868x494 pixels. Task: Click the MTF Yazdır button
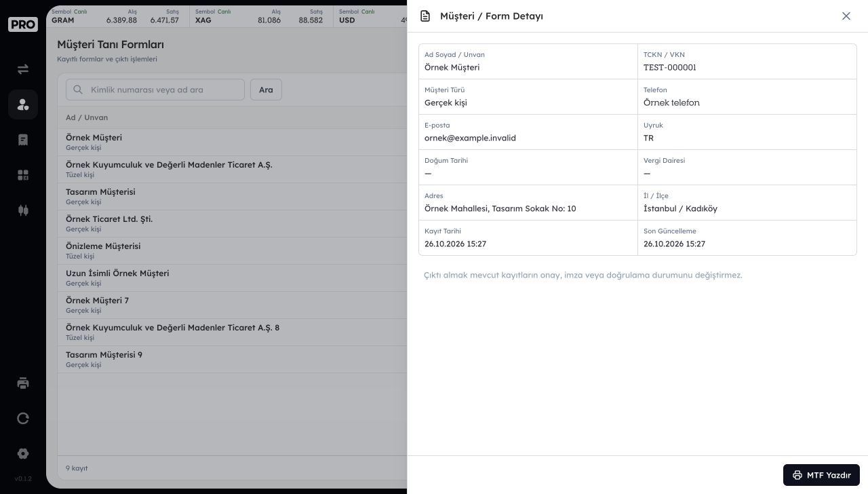(821, 475)
